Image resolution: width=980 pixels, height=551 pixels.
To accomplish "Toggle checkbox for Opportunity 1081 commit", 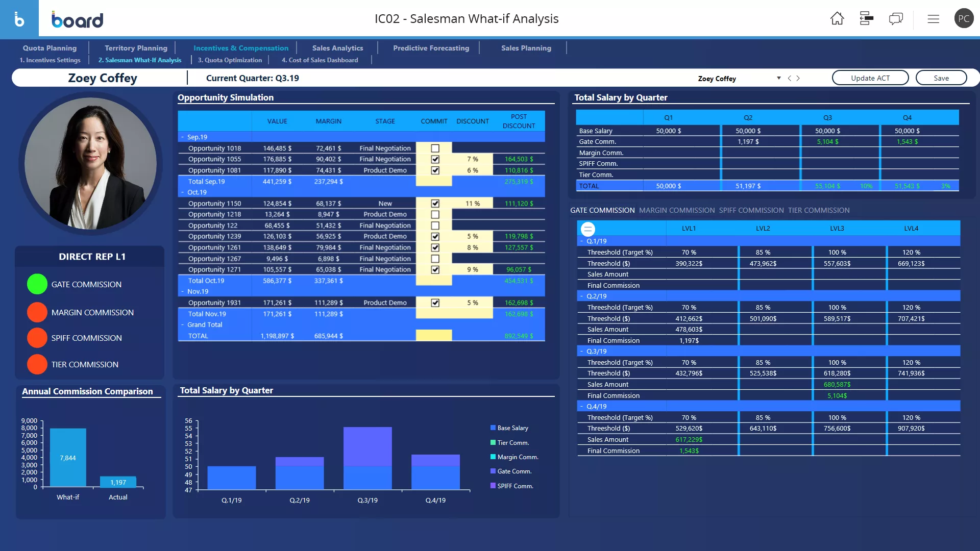I will point(434,169).
